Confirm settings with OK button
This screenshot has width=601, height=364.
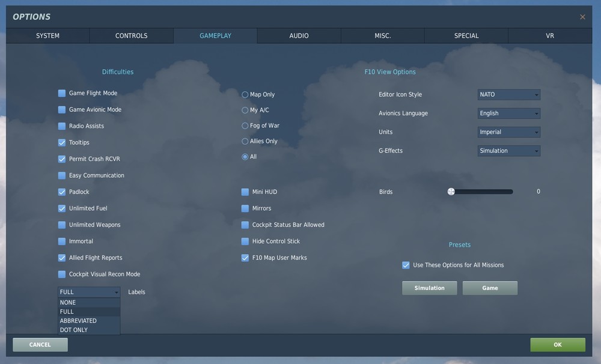558,345
